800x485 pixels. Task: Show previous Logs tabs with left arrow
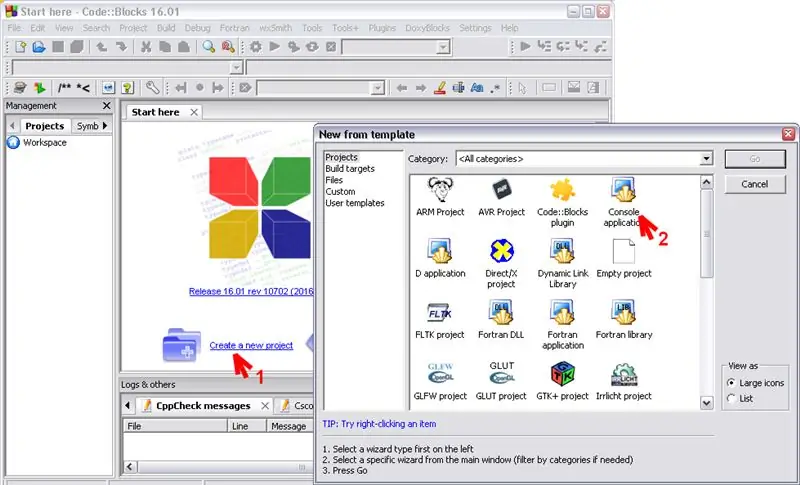pos(128,406)
